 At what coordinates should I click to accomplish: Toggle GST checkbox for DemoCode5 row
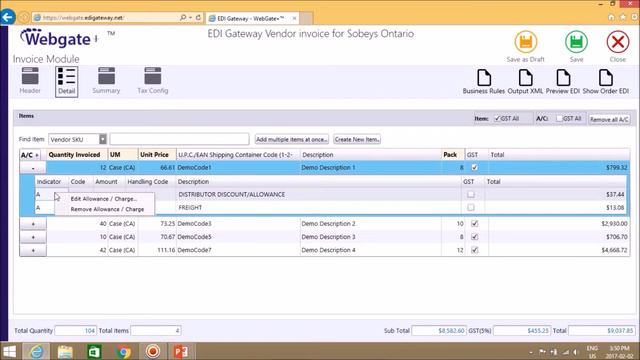click(474, 237)
